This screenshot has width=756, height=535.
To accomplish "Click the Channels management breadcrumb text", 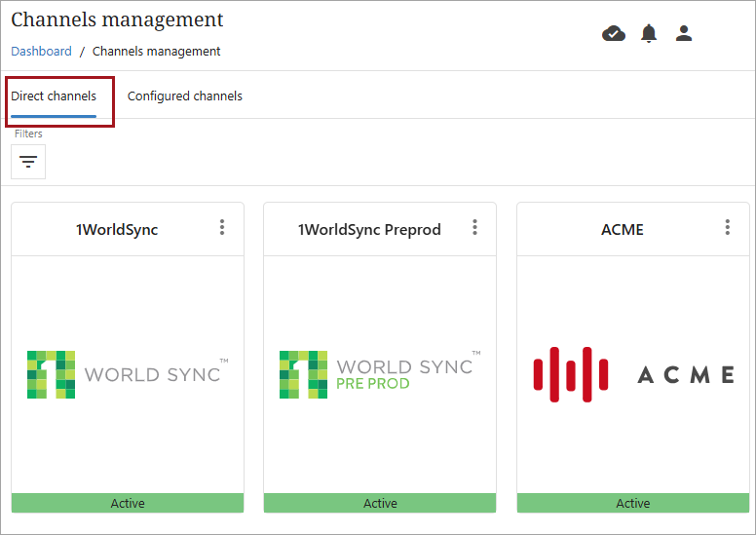I will pyautogui.click(x=156, y=52).
